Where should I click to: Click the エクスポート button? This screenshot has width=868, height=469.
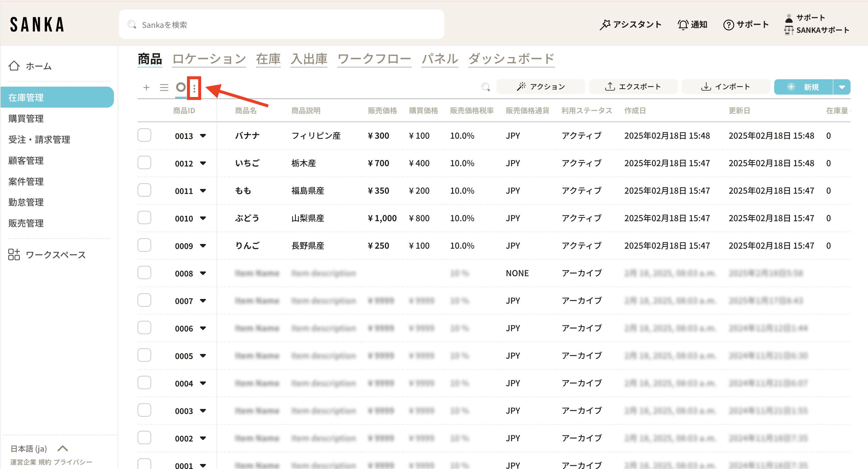click(633, 87)
